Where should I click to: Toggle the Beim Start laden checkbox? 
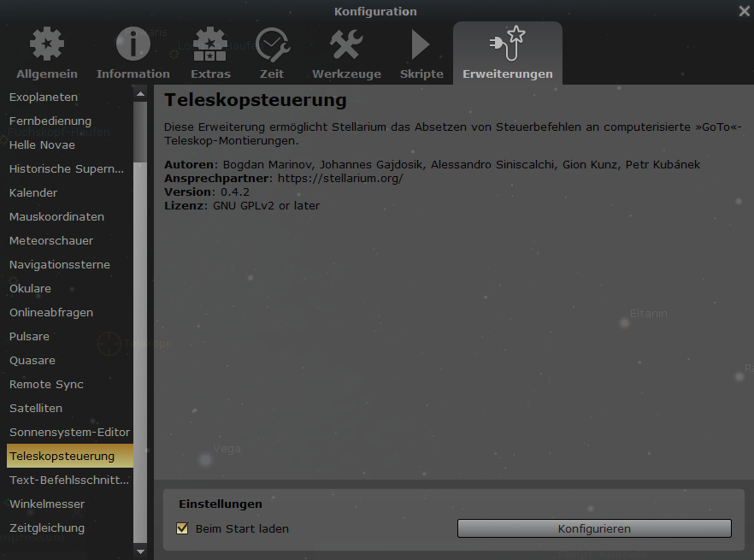click(182, 528)
